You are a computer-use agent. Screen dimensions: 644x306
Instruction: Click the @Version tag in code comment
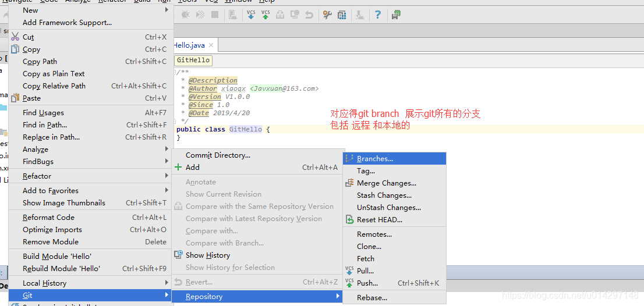pyautogui.click(x=205, y=97)
